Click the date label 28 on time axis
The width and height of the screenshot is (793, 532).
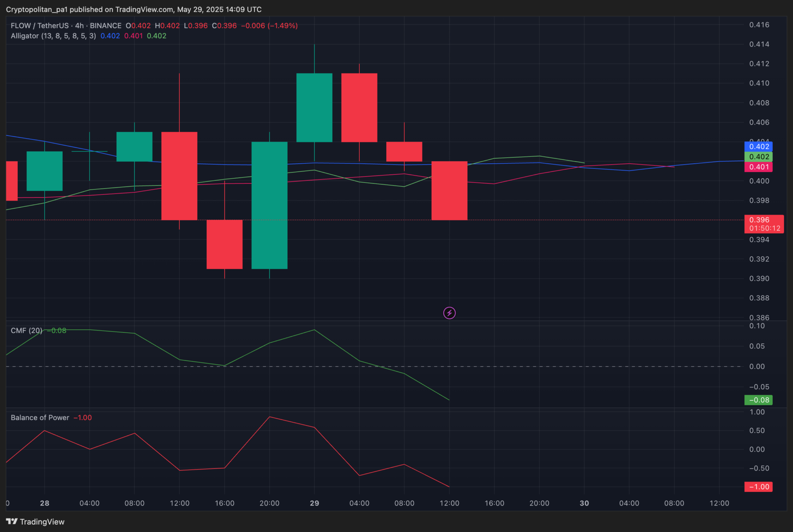click(45, 503)
